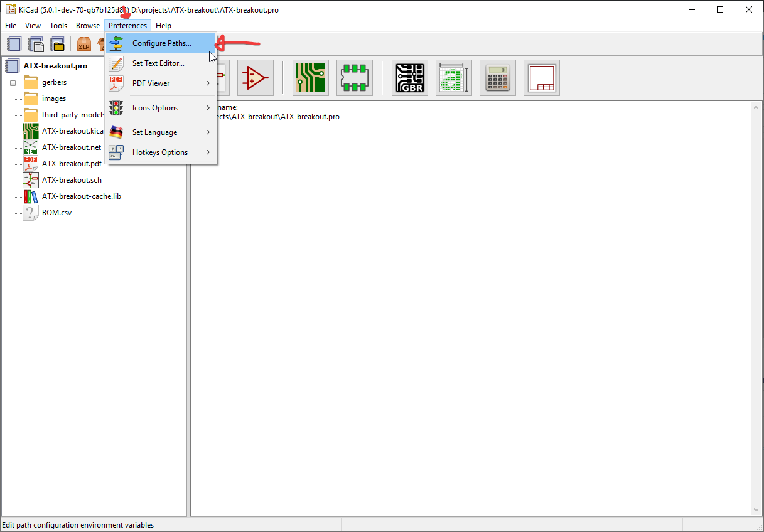This screenshot has width=764, height=532.
Task: Open the Icons Options submenu
Action: [161, 108]
